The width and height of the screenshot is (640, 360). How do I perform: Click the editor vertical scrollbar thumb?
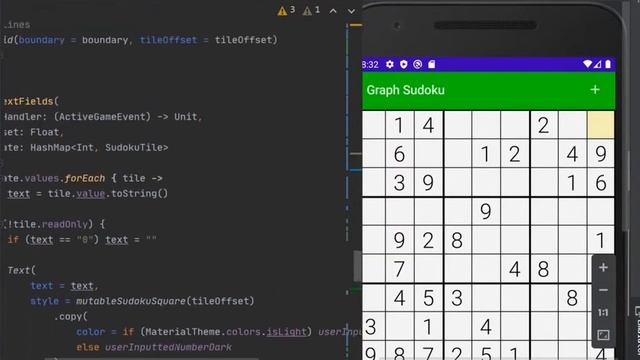tap(358, 266)
